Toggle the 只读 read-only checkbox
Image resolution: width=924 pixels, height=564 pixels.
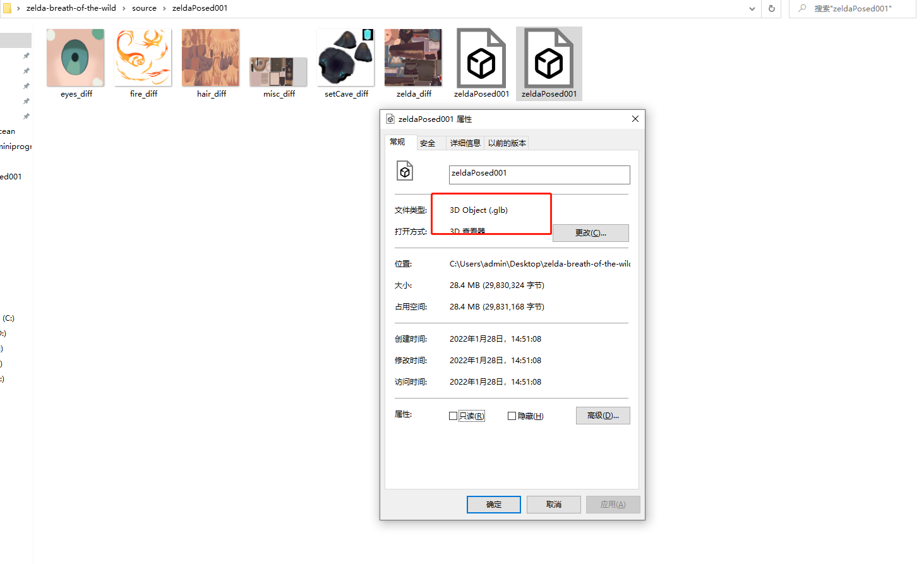(x=453, y=416)
